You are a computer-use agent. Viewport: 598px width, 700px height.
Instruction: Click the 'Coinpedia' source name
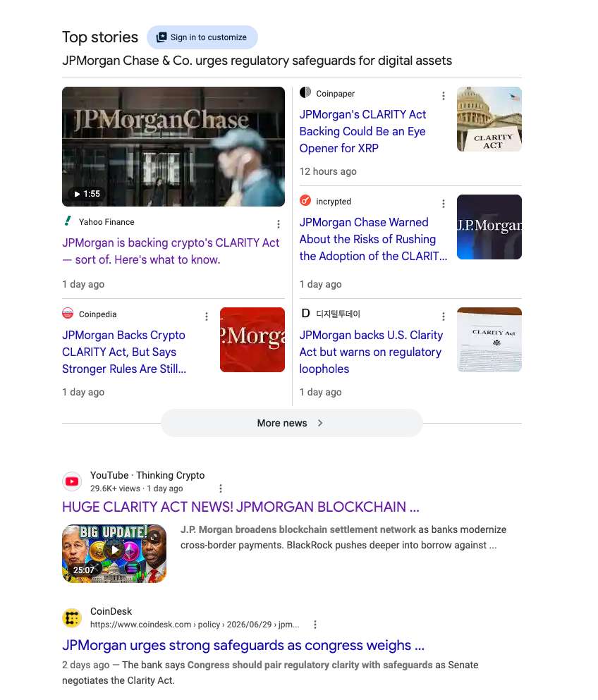coord(98,314)
